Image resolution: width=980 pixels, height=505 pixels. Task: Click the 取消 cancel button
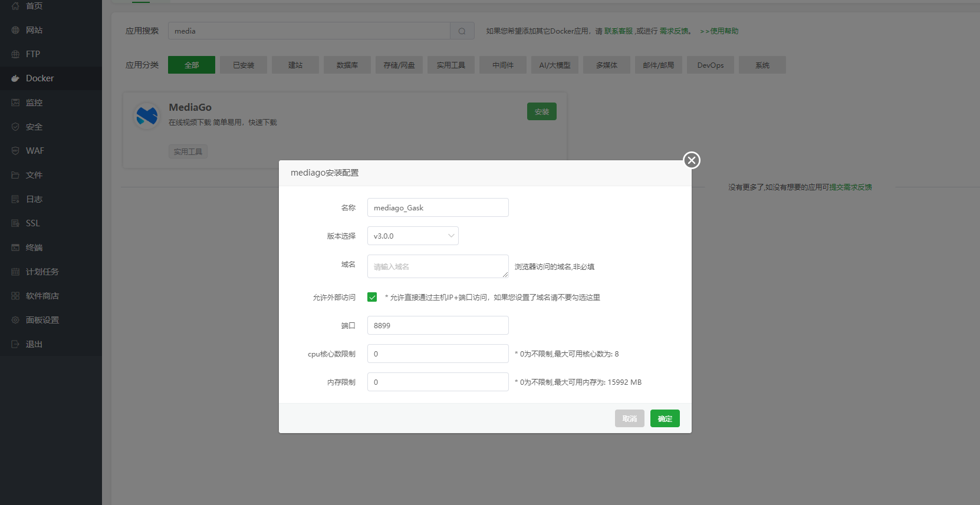tap(630, 418)
